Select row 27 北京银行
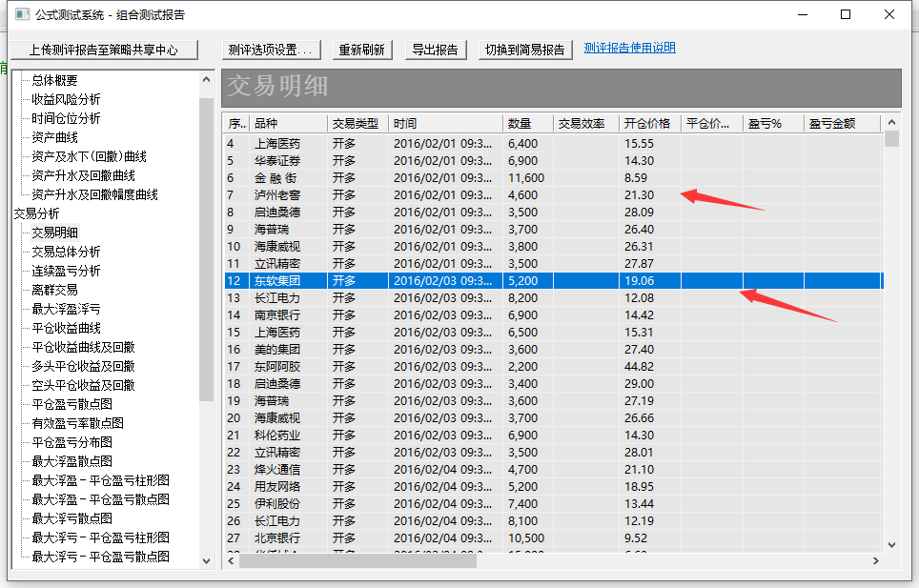This screenshot has width=919, height=588. (x=554, y=538)
